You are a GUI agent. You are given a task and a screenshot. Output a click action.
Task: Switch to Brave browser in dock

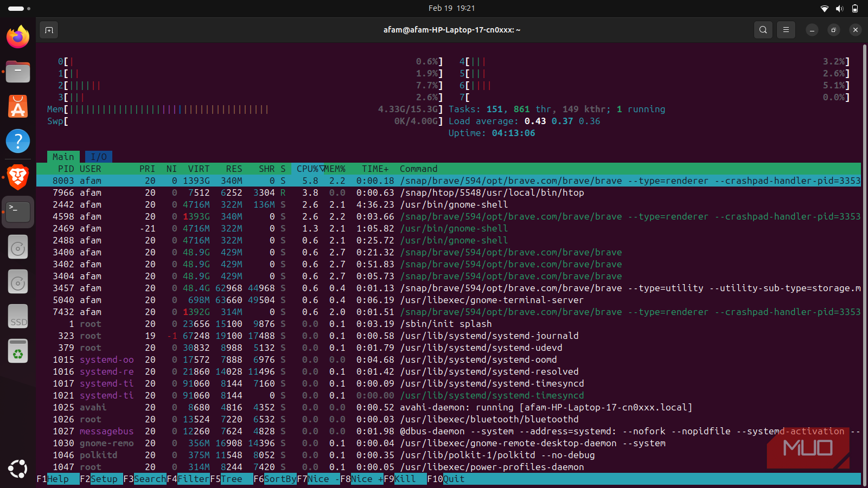(x=18, y=176)
